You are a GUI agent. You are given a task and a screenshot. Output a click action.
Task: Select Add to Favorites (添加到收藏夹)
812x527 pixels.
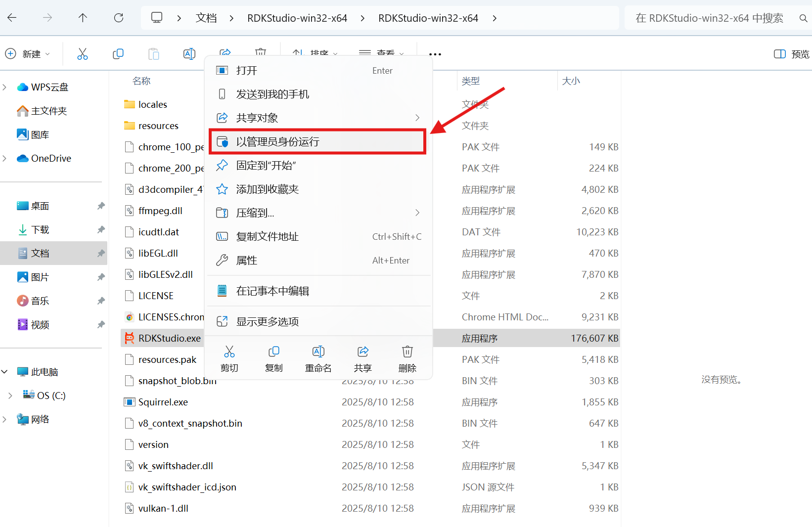tap(318, 189)
